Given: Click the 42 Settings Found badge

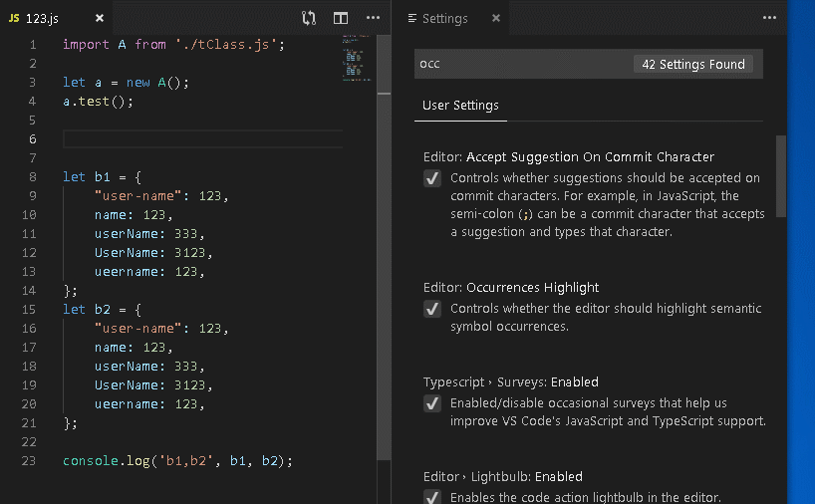Looking at the screenshot, I should [x=693, y=64].
